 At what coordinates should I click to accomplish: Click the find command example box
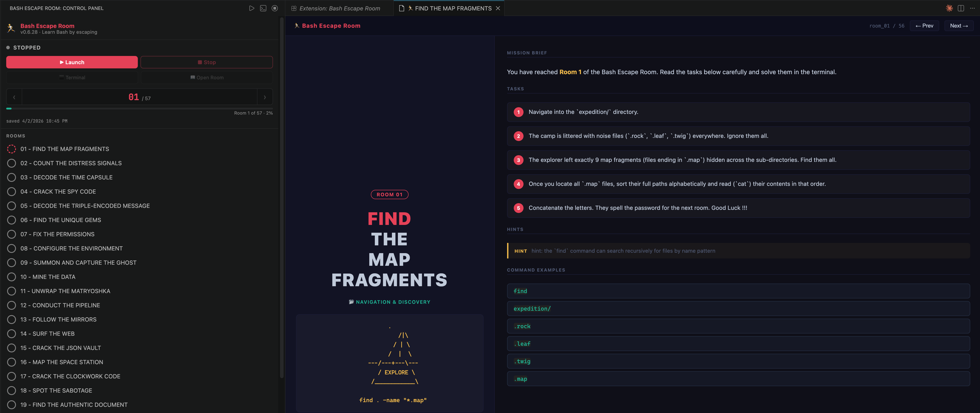(x=738, y=291)
